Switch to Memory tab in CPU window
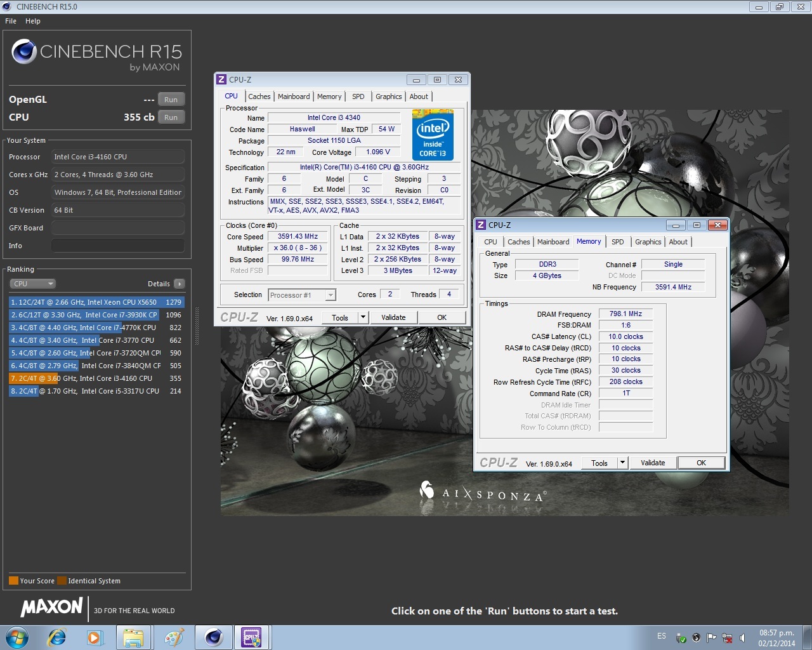The width and height of the screenshot is (812, 650). tap(329, 96)
